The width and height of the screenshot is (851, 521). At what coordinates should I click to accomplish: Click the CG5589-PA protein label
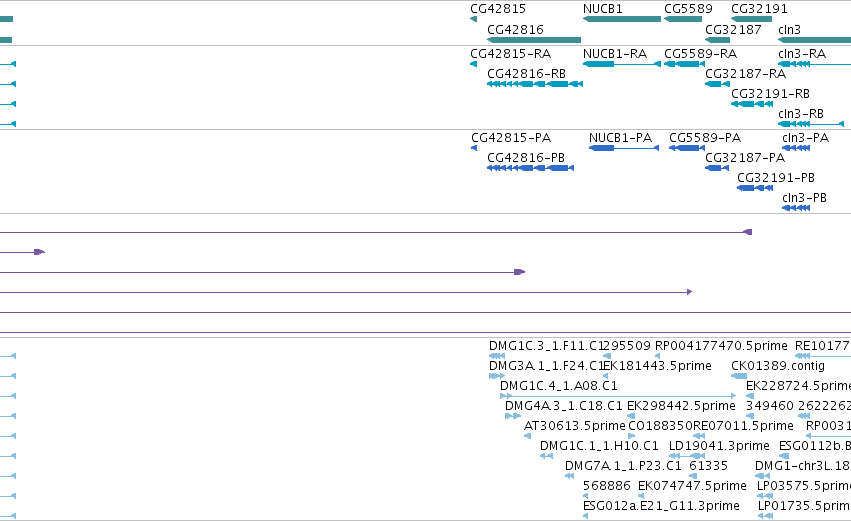coord(704,138)
